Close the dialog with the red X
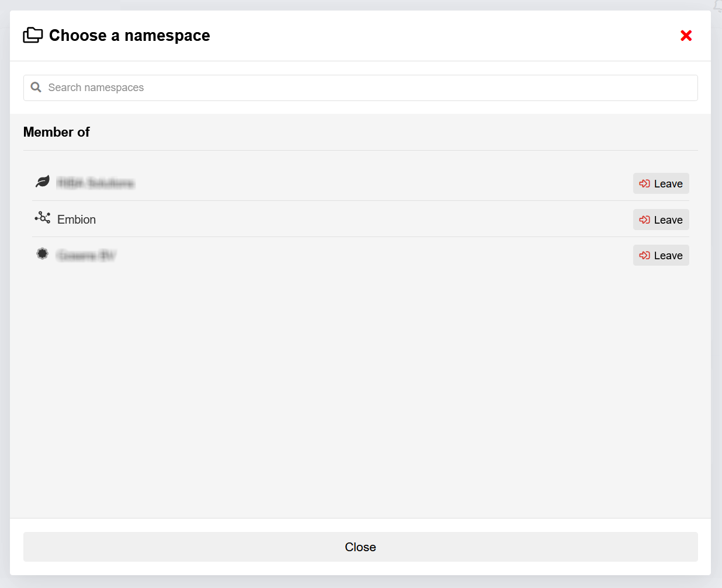This screenshot has width=722, height=588. [686, 36]
